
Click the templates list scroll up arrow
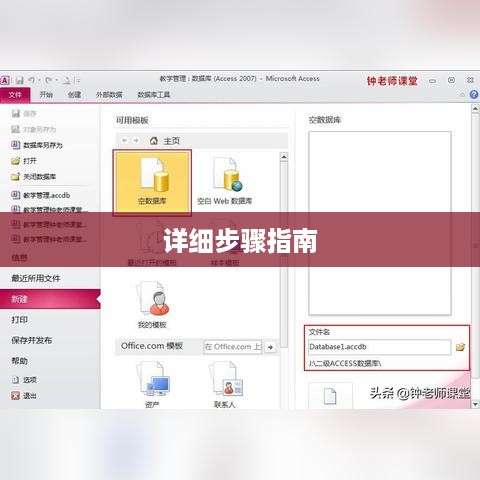pos(284,157)
